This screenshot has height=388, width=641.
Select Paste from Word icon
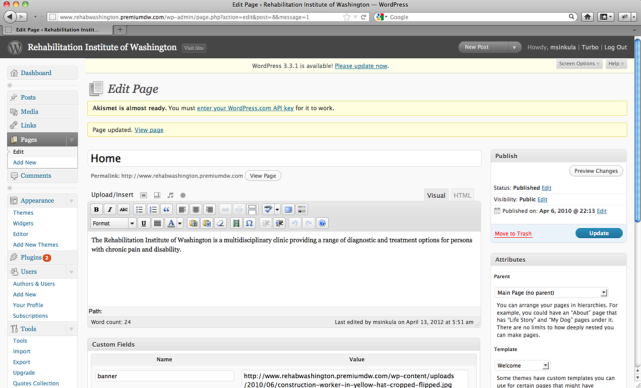click(x=207, y=223)
